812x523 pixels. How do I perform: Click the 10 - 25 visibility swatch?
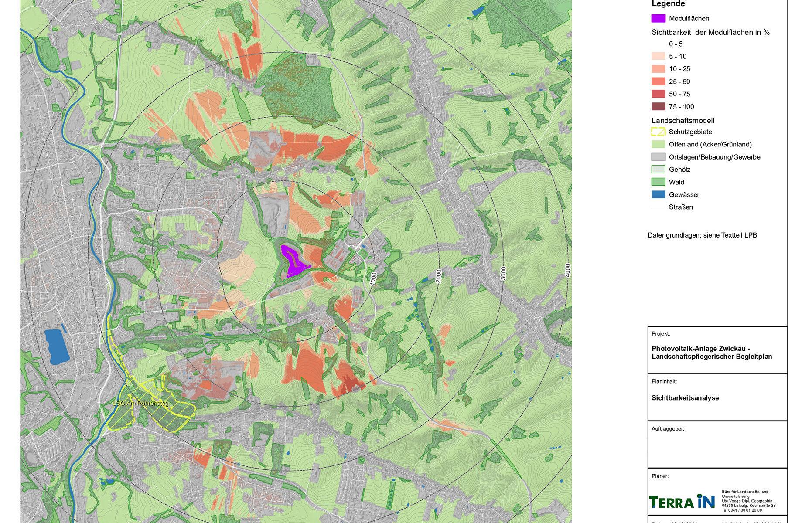tap(658, 69)
